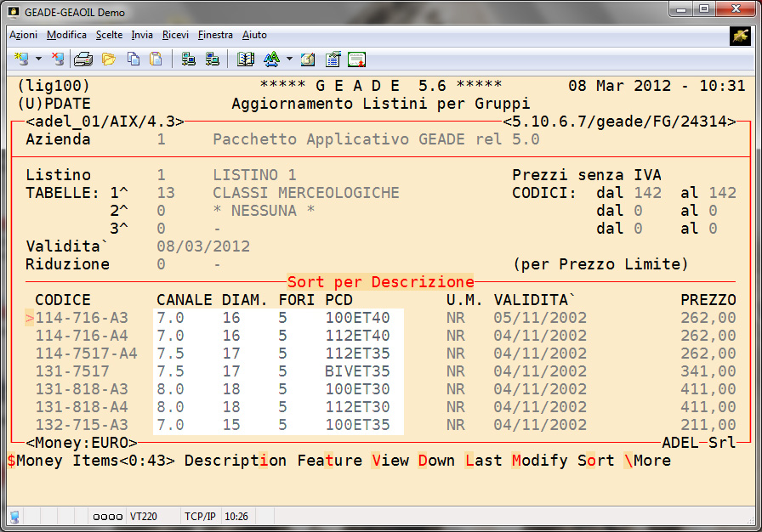The height and width of the screenshot is (532, 762).
Task: Expand the dropdown arrow next to font icon
Action: [x=289, y=59]
